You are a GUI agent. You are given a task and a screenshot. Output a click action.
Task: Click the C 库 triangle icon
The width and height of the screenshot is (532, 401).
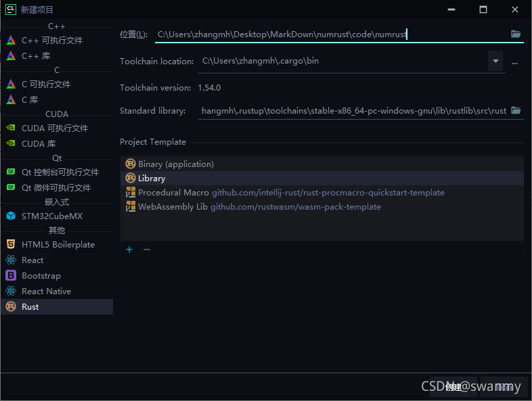11,99
